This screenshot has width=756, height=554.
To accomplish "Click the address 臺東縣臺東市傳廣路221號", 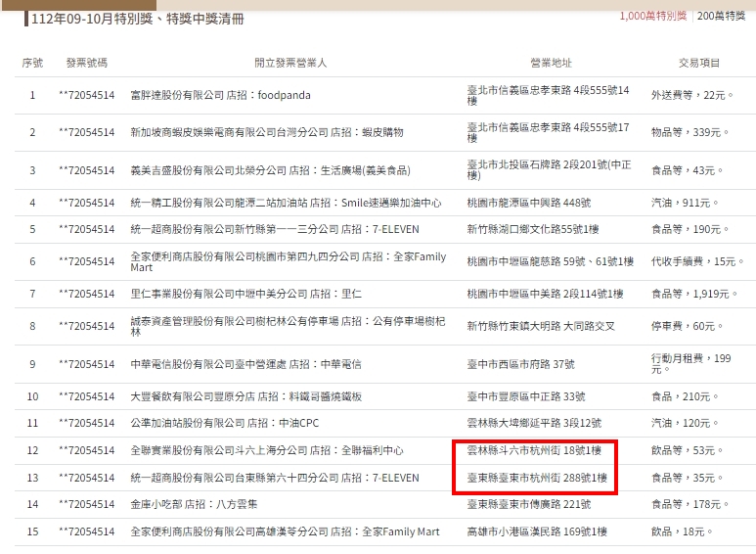I will point(529,504).
